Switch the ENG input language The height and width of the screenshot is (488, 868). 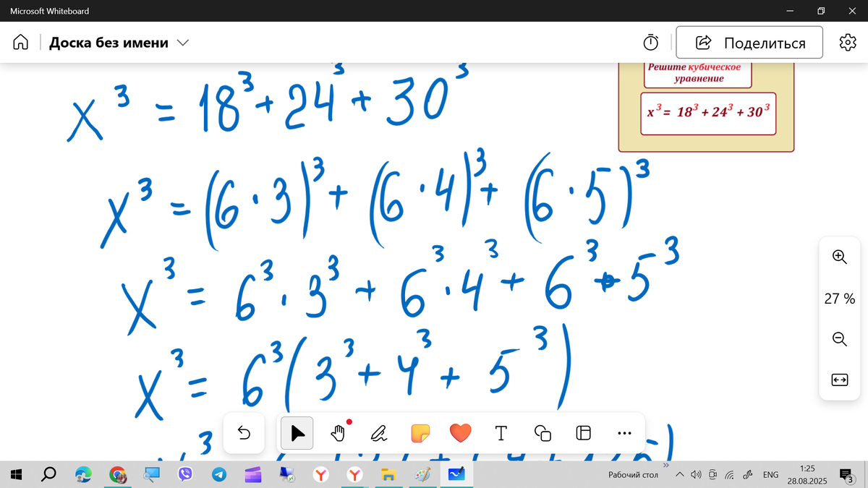[771, 475]
